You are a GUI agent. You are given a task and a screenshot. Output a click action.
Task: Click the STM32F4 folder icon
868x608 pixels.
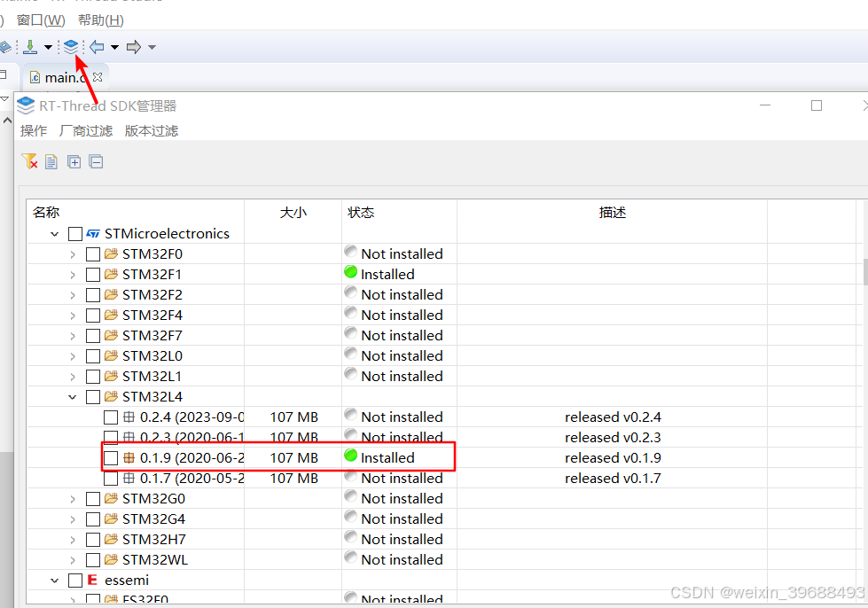tap(111, 316)
